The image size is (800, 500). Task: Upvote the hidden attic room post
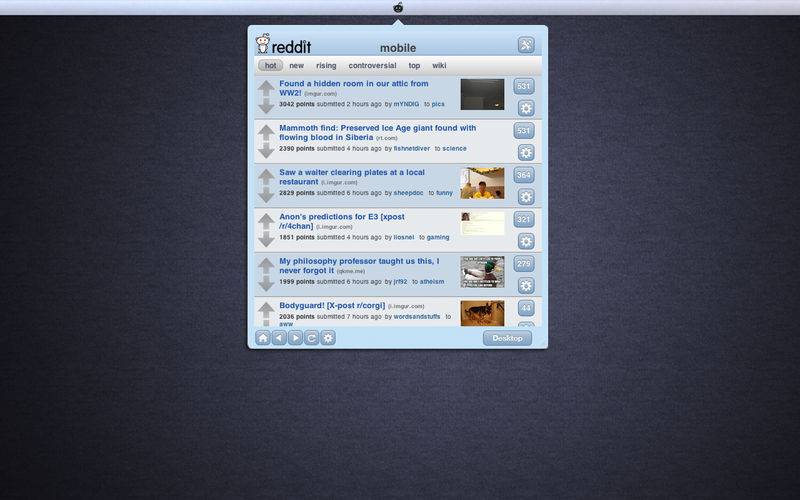click(x=266, y=88)
